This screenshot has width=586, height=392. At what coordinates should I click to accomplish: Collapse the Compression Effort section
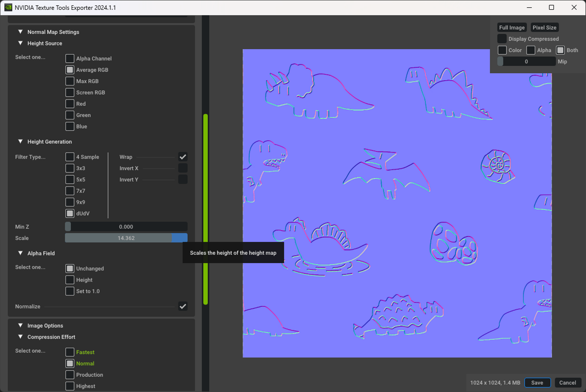(x=20, y=337)
